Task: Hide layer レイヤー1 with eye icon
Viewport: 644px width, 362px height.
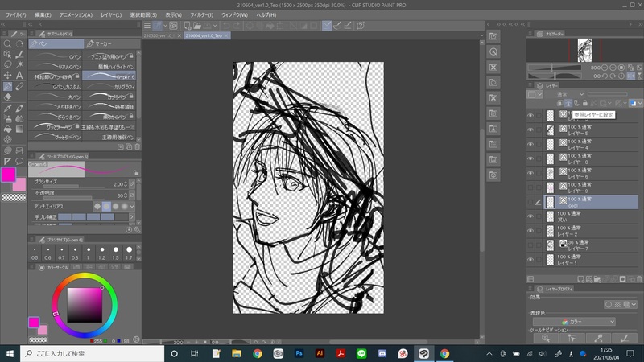Action: (530, 258)
